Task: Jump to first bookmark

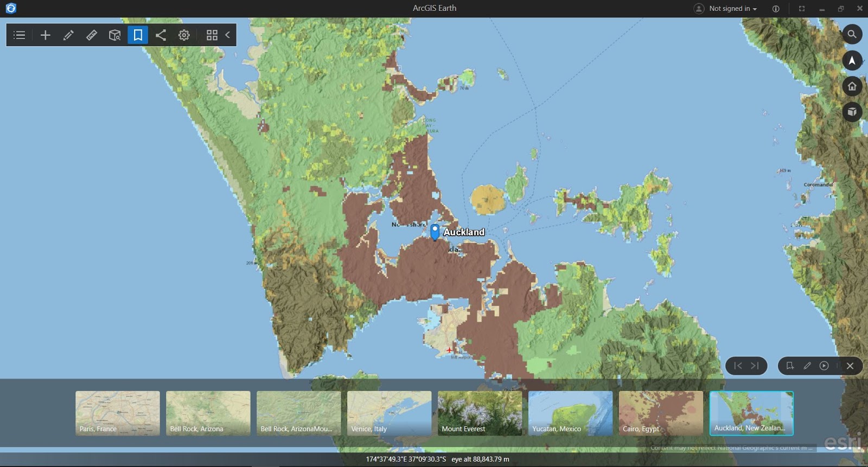Action: tap(738, 366)
